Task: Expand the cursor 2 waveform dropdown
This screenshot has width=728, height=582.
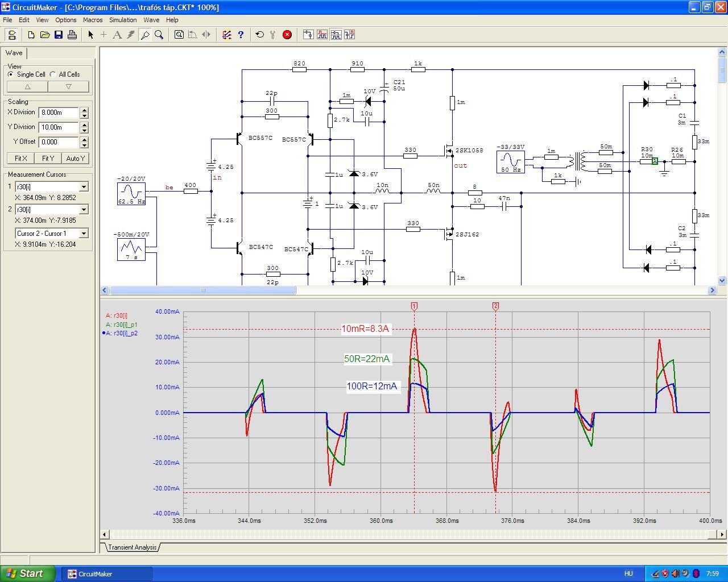Action: [84, 210]
